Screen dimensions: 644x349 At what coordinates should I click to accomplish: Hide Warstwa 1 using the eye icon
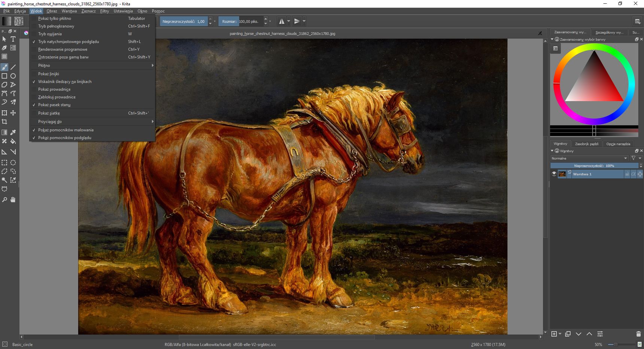554,174
